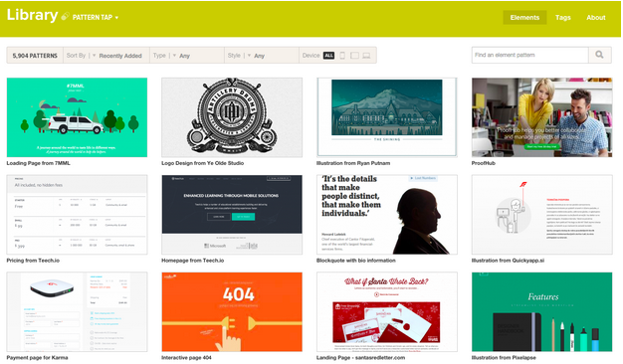Screen dimensions: 623x364
Task: Filter by tablet device icon
Action: pos(354,56)
